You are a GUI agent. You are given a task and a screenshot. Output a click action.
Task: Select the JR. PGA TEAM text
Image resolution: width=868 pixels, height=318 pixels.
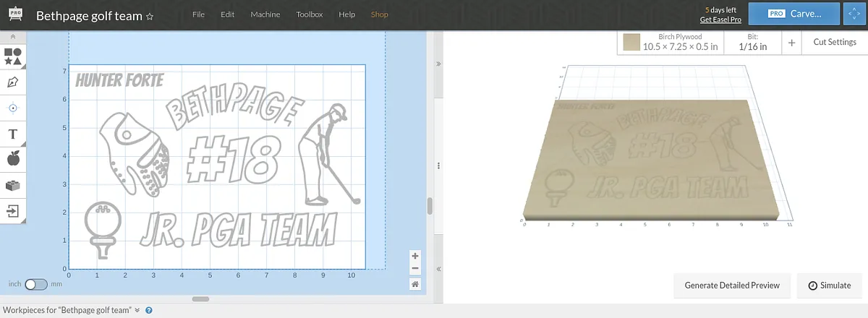coord(238,231)
